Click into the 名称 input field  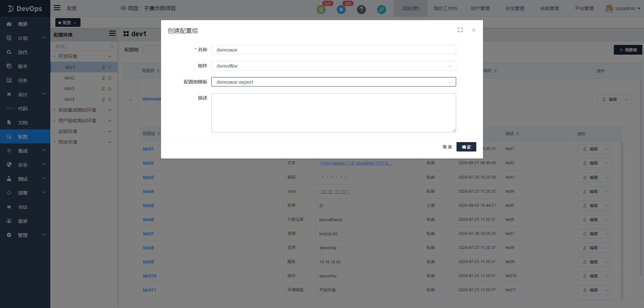click(x=333, y=50)
